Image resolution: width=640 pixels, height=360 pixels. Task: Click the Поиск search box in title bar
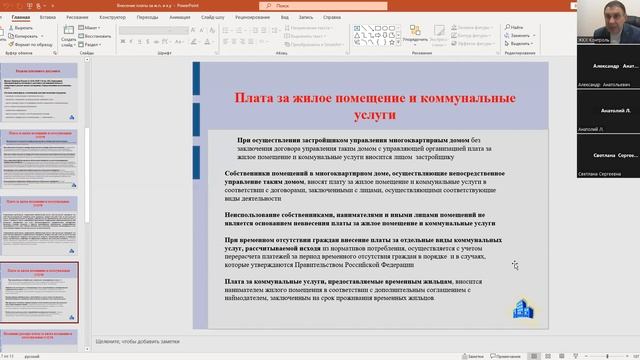click(323, 6)
